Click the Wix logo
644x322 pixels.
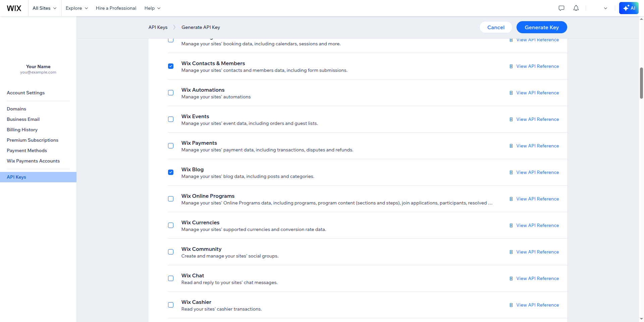(14, 8)
